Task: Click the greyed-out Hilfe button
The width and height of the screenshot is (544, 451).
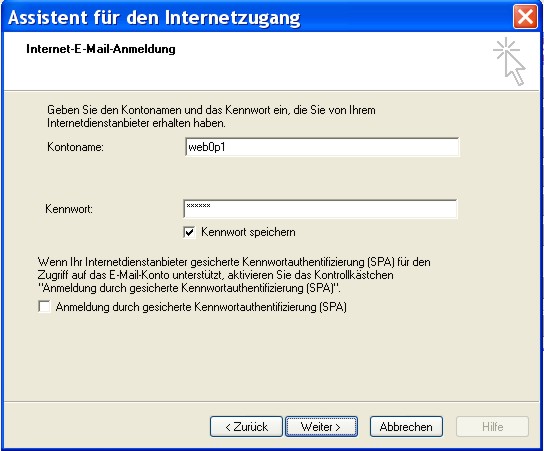Action: point(492,427)
